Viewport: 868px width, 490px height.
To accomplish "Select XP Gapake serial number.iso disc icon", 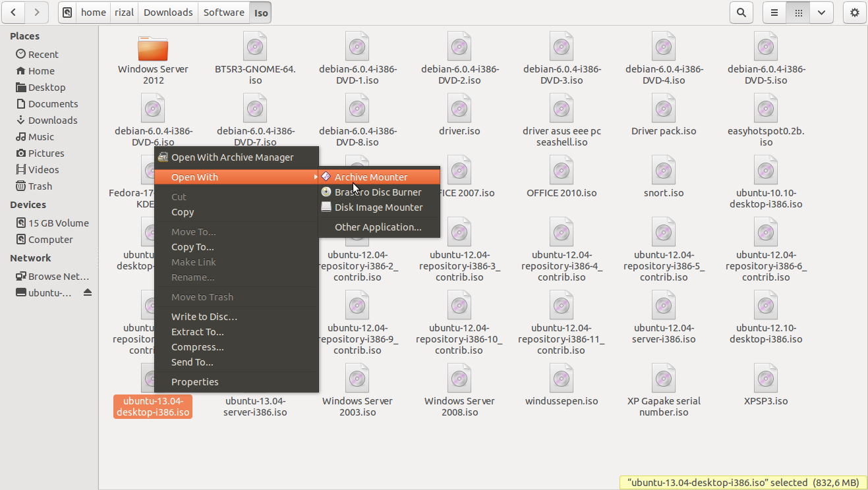I will point(664,378).
